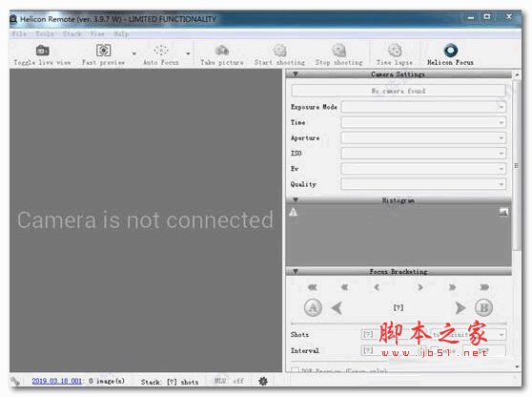Open the Tools menu
This screenshot has height=397, width=532.
coord(45,33)
